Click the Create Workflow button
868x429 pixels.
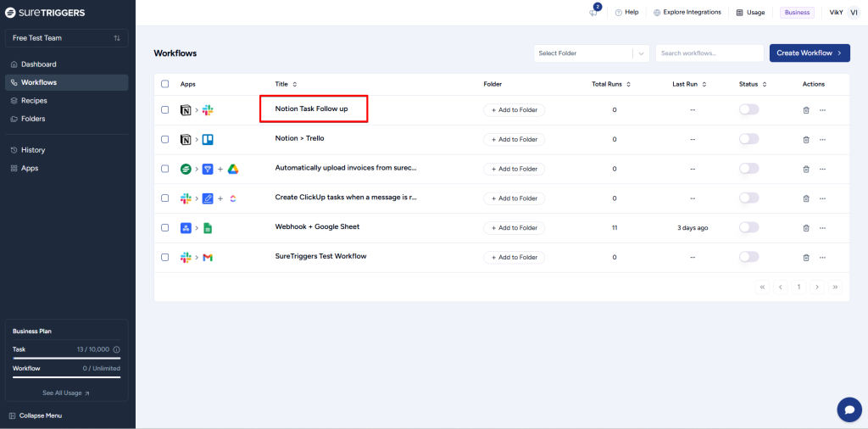coord(809,53)
